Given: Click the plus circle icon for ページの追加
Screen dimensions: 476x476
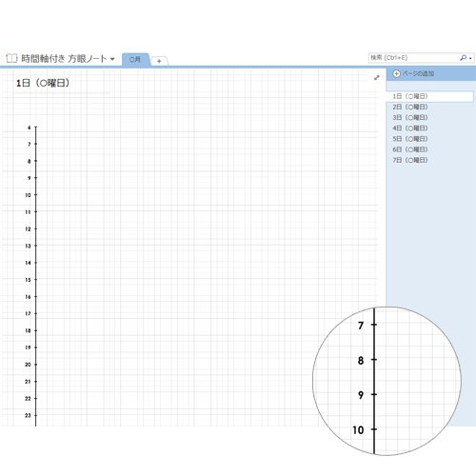Looking at the screenshot, I should 396,73.
